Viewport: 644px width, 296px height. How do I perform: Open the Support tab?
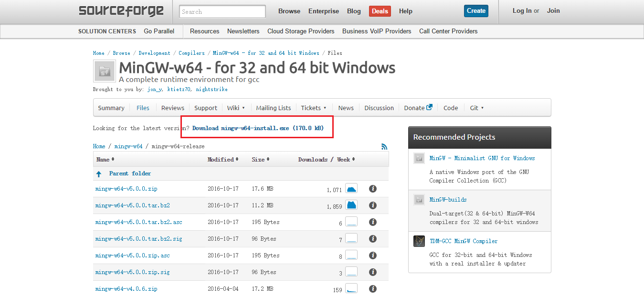pyautogui.click(x=206, y=108)
